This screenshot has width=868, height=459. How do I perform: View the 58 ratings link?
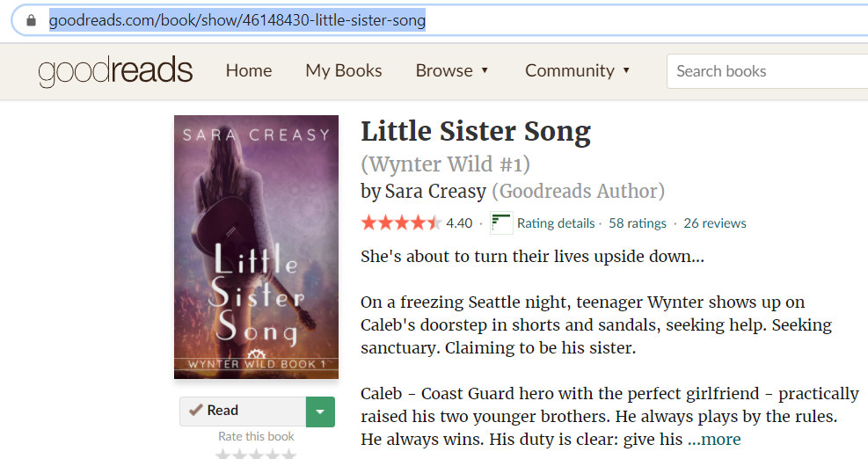point(638,223)
